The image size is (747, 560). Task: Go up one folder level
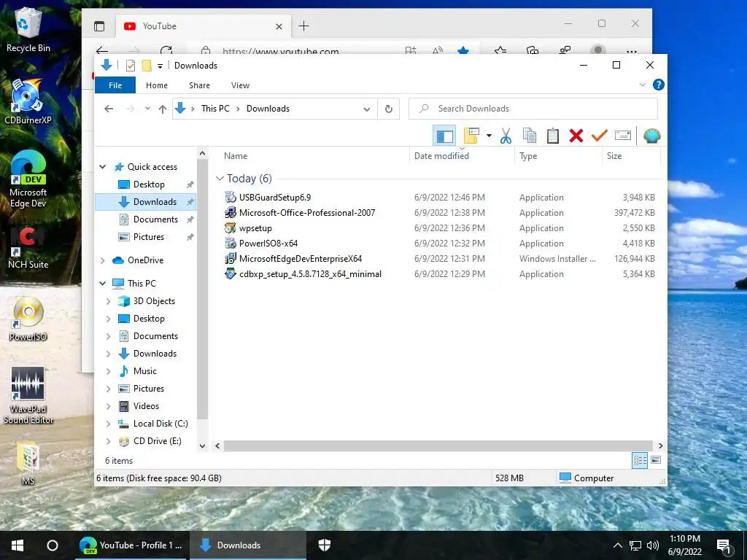tap(163, 109)
